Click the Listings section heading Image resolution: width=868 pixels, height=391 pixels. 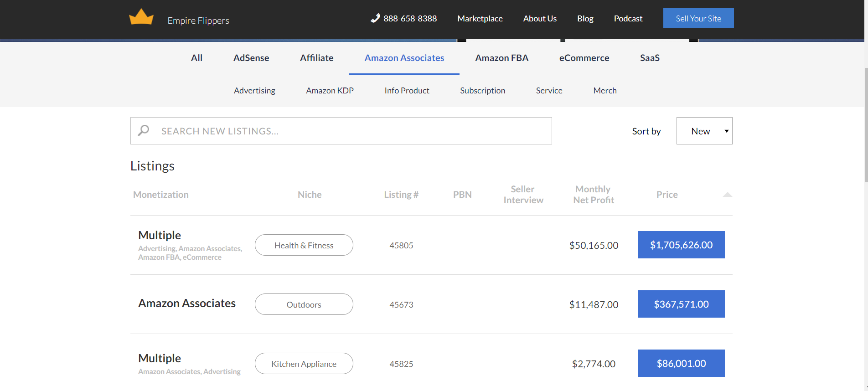pyautogui.click(x=152, y=166)
